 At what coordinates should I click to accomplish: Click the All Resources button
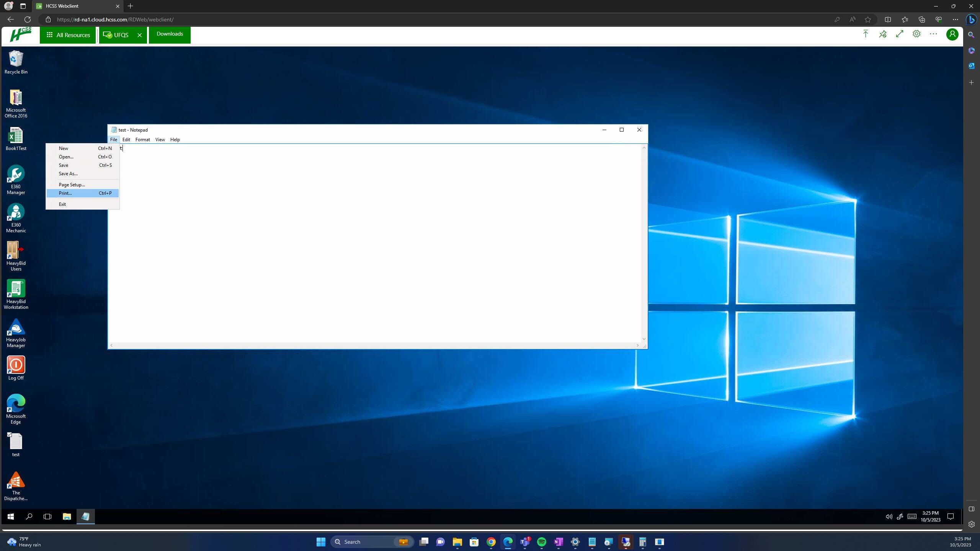68,34
